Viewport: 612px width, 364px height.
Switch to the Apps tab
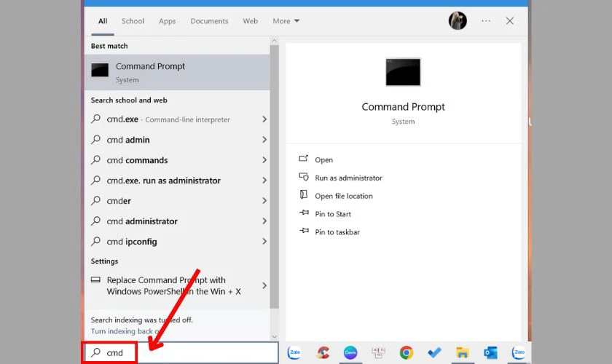(x=167, y=21)
